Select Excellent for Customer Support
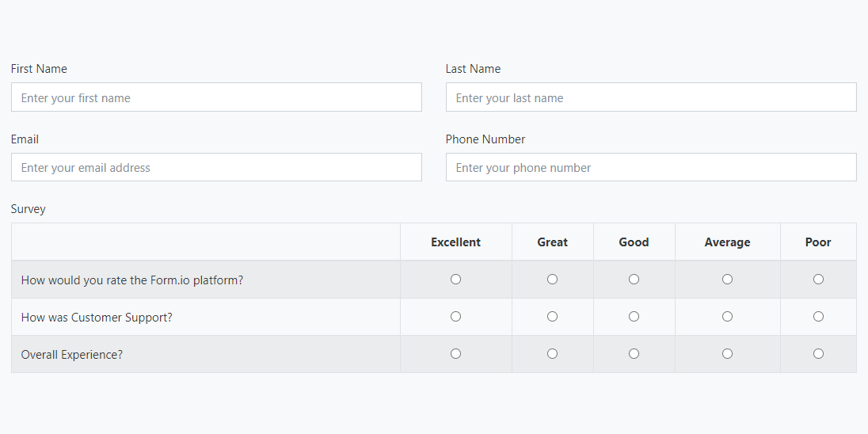Image resolution: width=868 pixels, height=434 pixels. coord(455,317)
